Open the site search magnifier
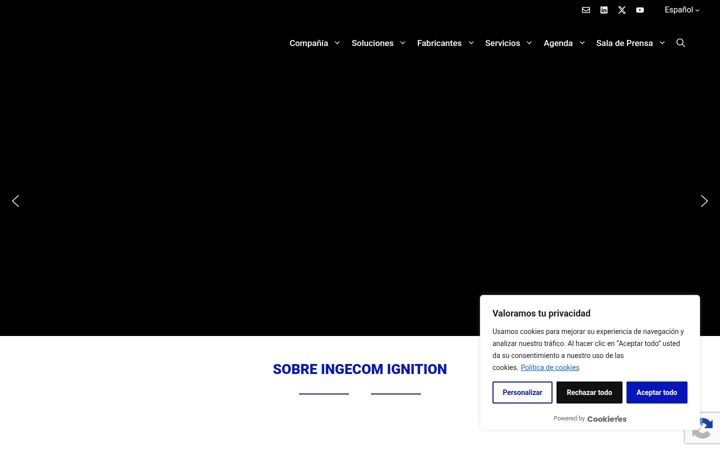The width and height of the screenshot is (720, 450). (x=681, y=43)
